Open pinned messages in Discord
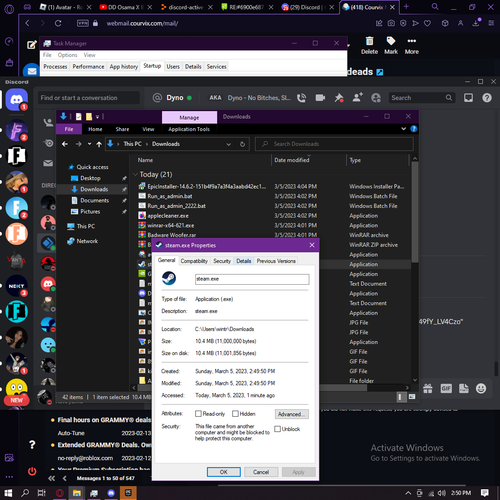This screenshot has width=500, height=500. click(339, 98)
